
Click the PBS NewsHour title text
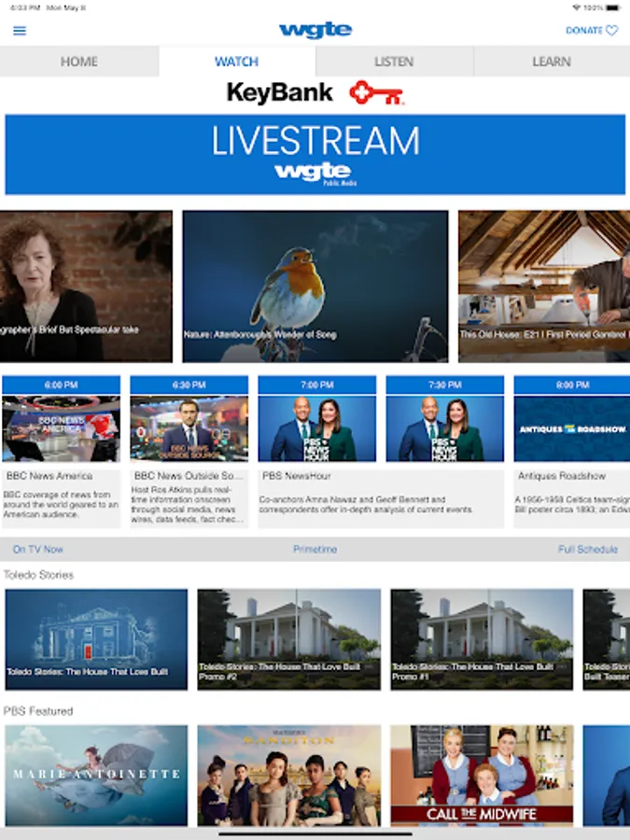296,476
